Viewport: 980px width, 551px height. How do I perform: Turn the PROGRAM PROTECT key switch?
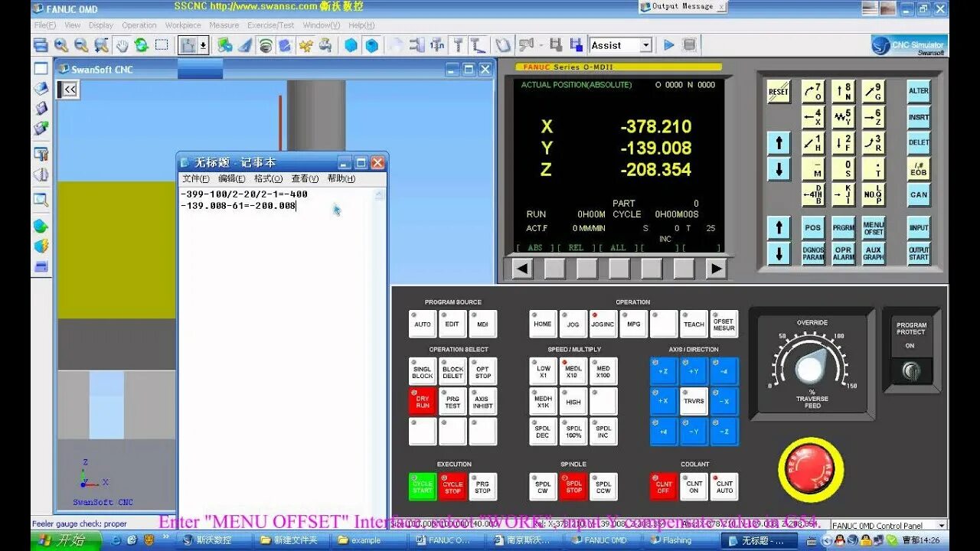click(x=910, y=372)
